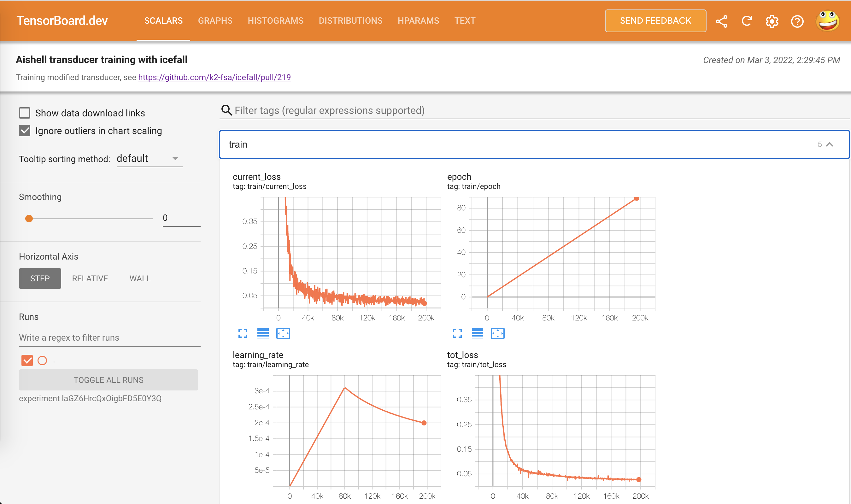Screen dimensions: 851x504
Task: Open TensorBoard settings gear icon
Action: pyautogui.click(x=771, y=21)
